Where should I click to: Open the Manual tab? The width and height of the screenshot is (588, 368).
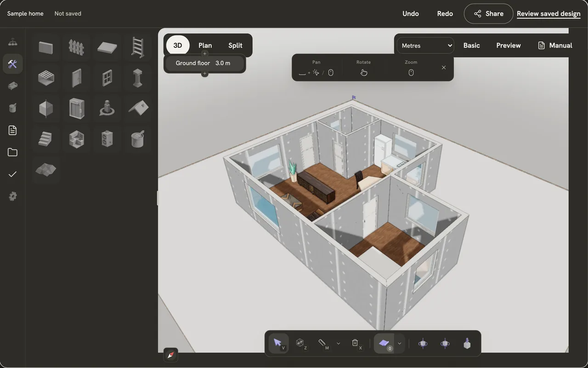click(x=555, y=45)
